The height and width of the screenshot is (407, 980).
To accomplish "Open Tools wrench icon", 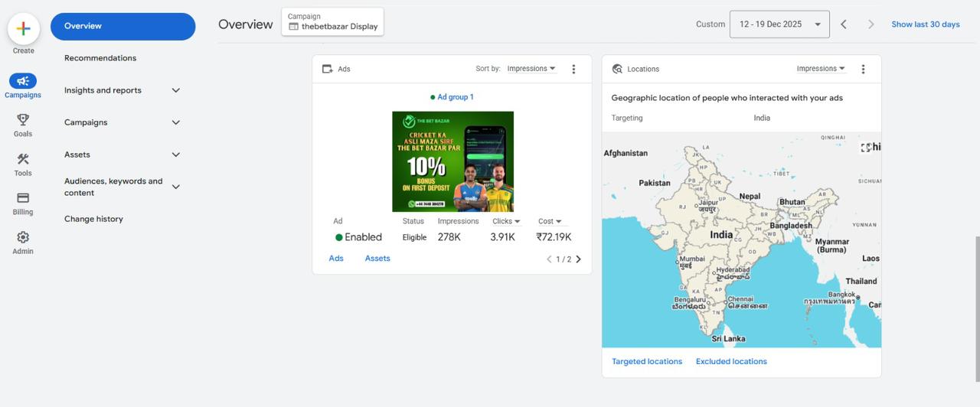I will click(x=23, y=159).
